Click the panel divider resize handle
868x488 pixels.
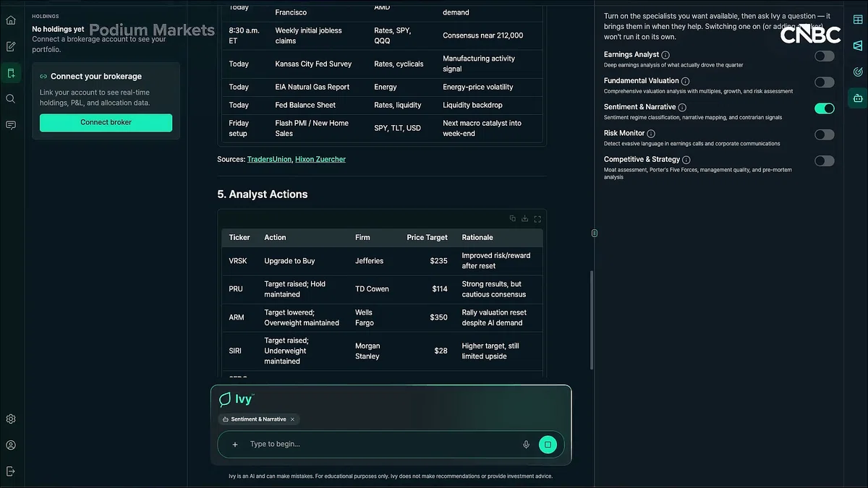594,233
